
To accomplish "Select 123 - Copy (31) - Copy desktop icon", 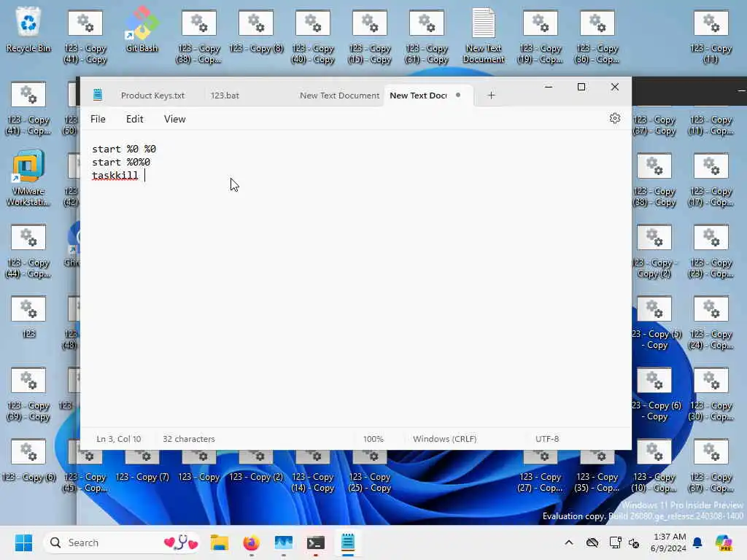I will pyautogui.click(x=426, y=36).
